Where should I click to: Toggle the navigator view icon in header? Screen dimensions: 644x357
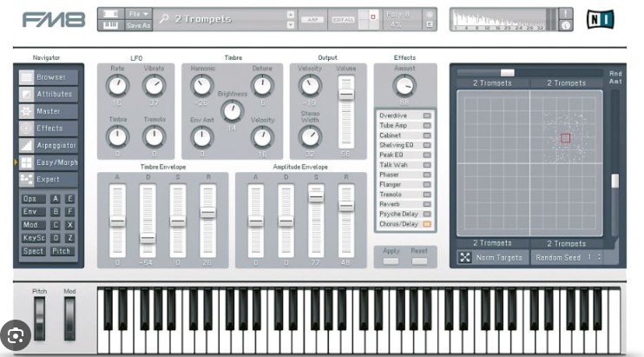tap(110, 14)
